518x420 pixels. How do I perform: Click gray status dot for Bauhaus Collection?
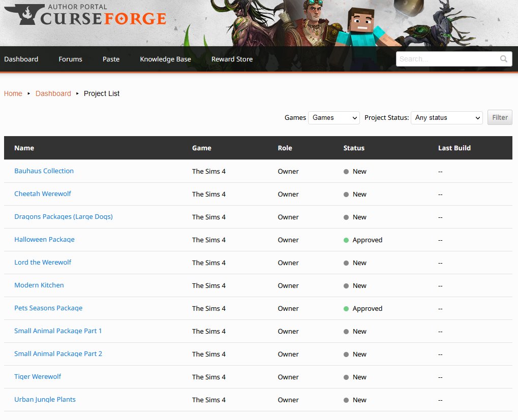tap(346, 172)
